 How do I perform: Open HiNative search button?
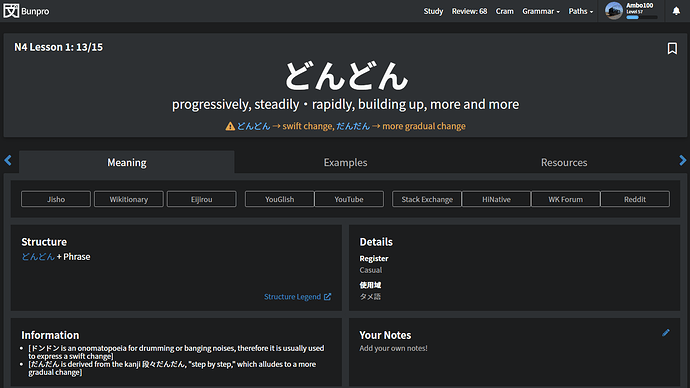496,199
